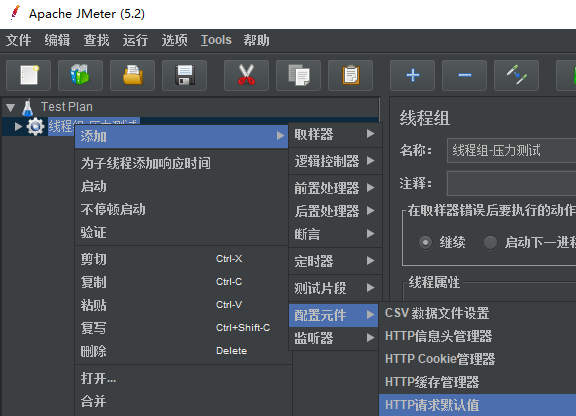Choose 复制 in the context menu

pos(181,282)
